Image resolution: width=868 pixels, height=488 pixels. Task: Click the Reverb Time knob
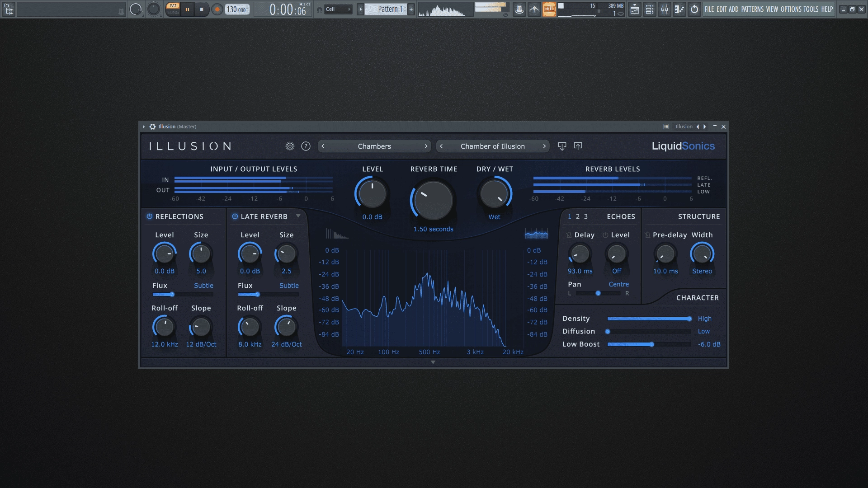tap(433, 201)
